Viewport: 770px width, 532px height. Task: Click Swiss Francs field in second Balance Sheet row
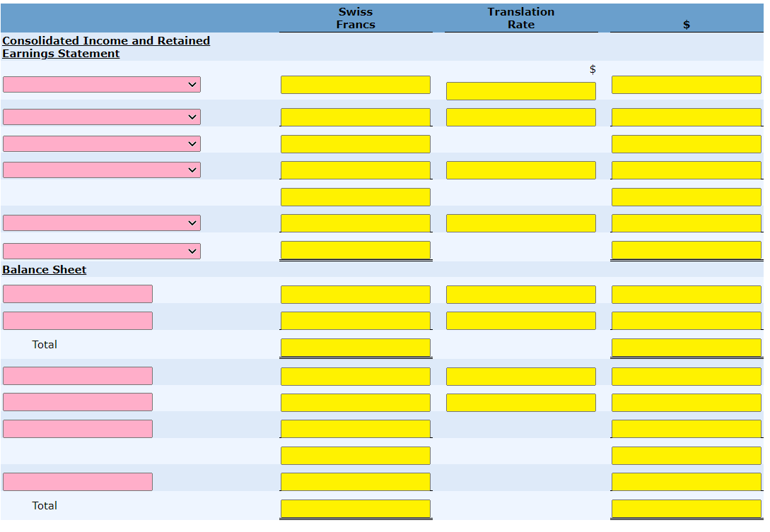pyautogui.click(x=356, y=321)
